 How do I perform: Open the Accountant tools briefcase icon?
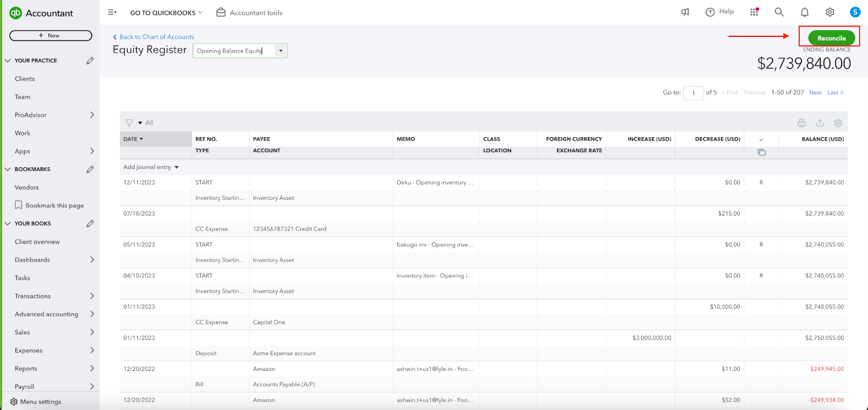click(x=221, y=12)
